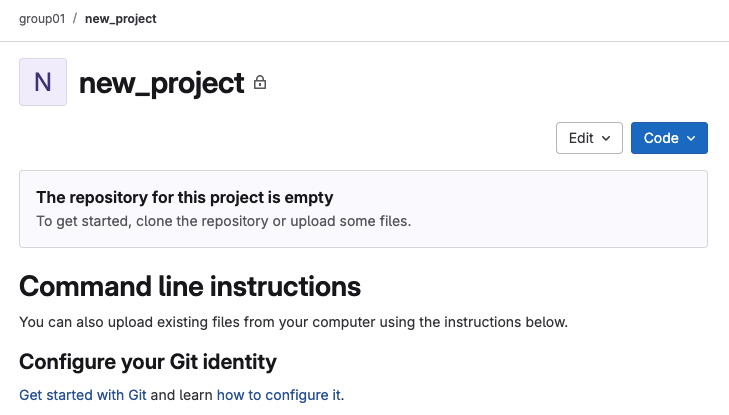Viewport: 729px width, 415px height.
Task: Select new_project in the breadcrumb trail
Action: coord(120,19)
